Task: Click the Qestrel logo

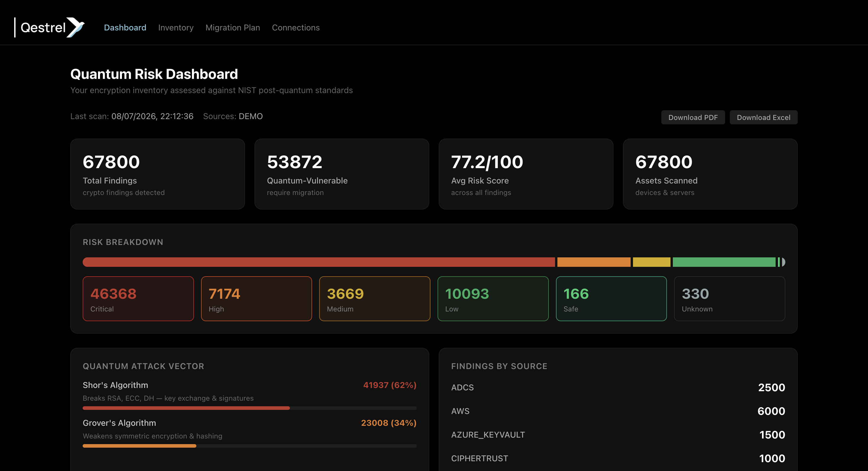Action: coord(50,27)
